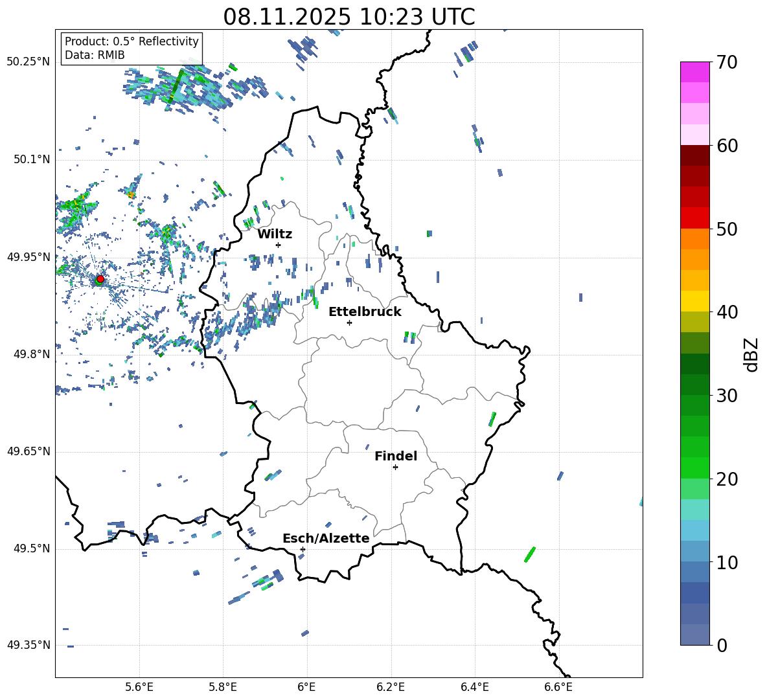
Task: Click the dBZ colorbar axis label
Action: click(751, 354)
